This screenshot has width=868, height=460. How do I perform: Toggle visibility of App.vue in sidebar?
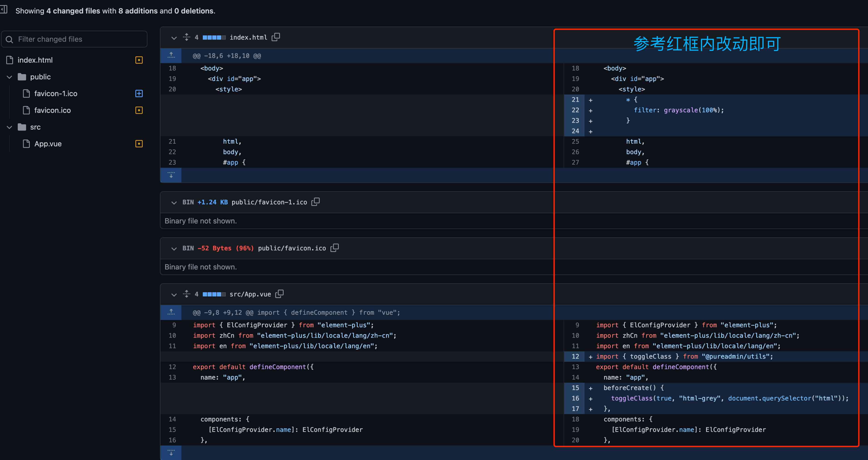point(138,143)
